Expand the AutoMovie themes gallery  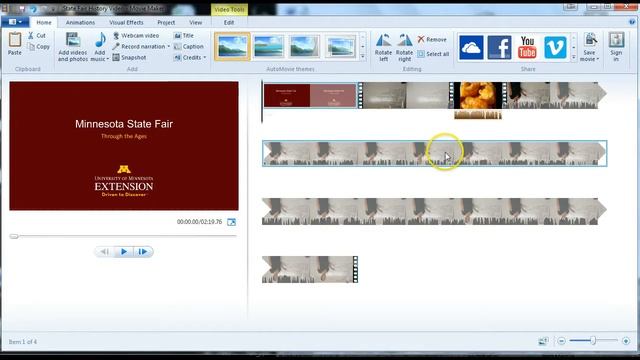coord(362,57)
